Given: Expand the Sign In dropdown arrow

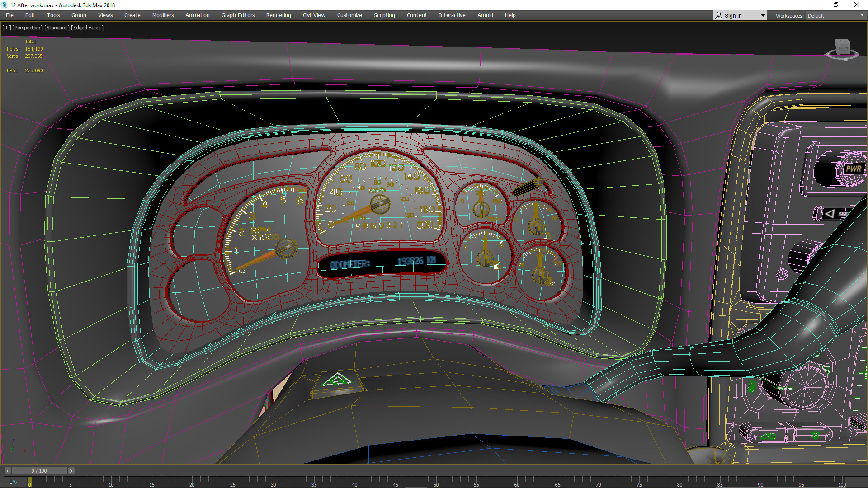Looking at the screenshot, I should pyautogui.click(x=763, y=15).
